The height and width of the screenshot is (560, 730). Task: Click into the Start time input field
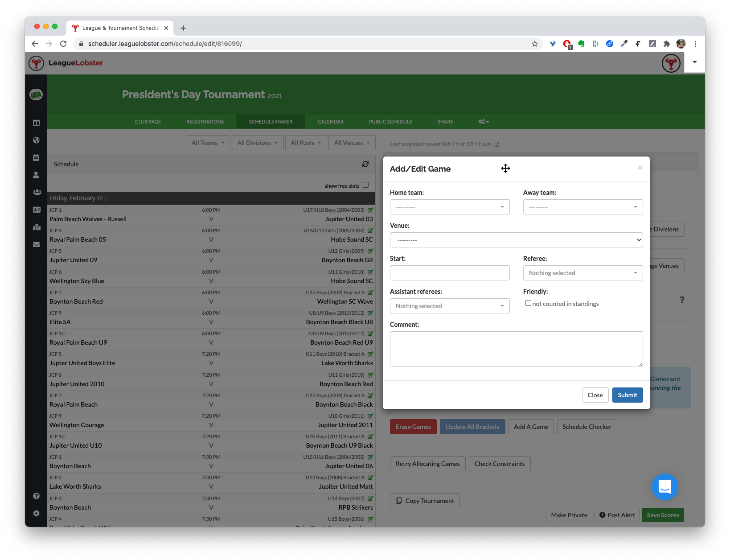pos(449,273)
